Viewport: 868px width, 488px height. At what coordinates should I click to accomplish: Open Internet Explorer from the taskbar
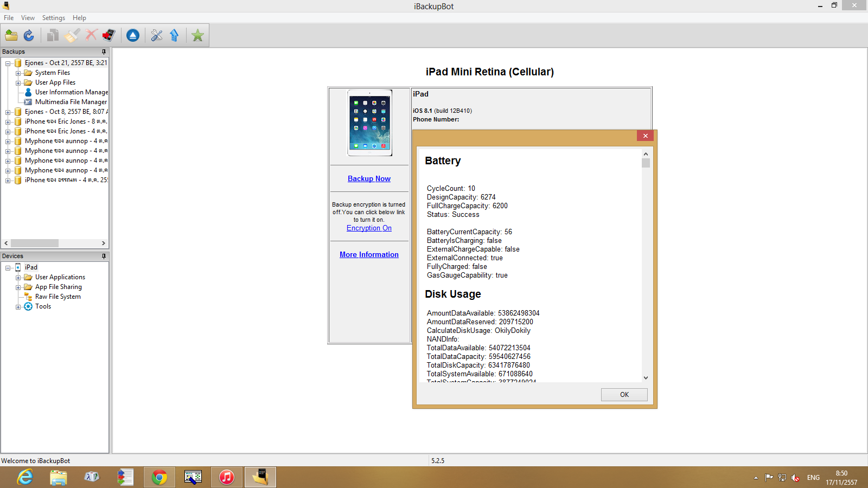click(25, 477)
